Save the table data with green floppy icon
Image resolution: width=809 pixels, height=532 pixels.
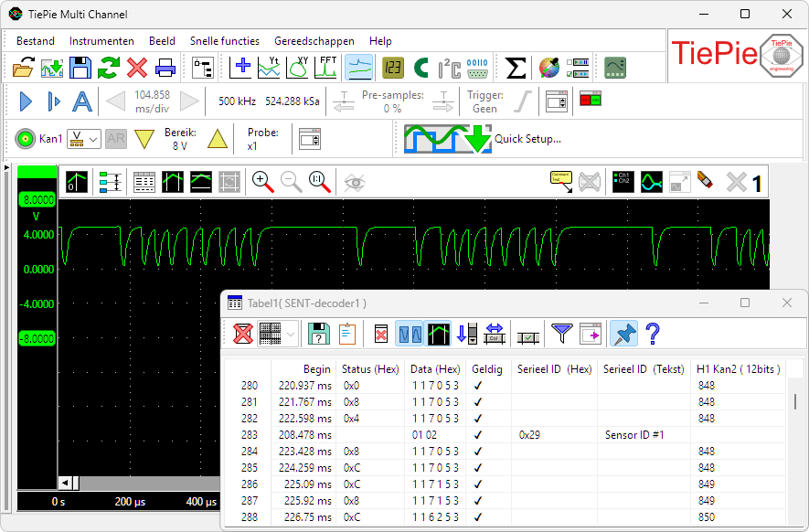click(319, 334)
